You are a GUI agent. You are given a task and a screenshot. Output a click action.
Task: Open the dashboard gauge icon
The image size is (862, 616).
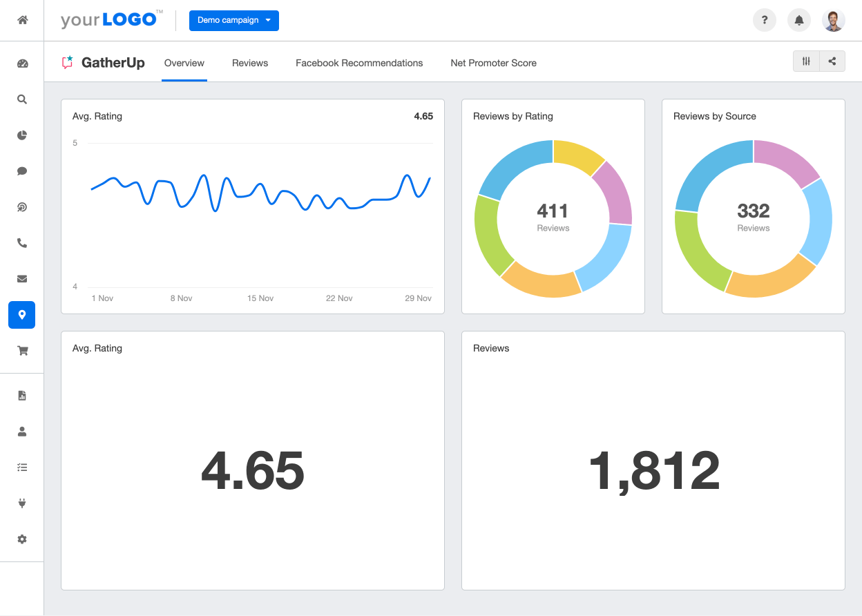point(22,64)
